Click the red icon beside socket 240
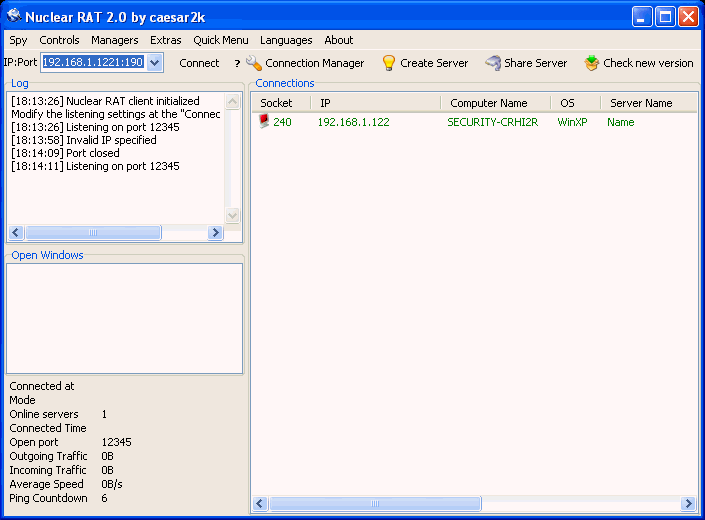This screenshot has width=705, height=520. tap(264, 122)
